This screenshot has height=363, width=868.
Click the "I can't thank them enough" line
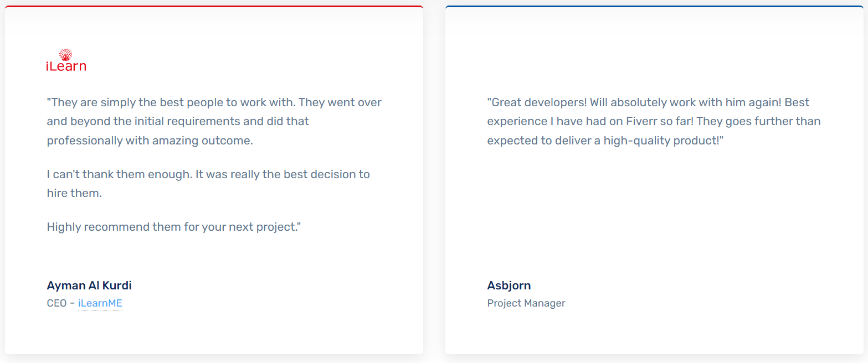point(208,174)
